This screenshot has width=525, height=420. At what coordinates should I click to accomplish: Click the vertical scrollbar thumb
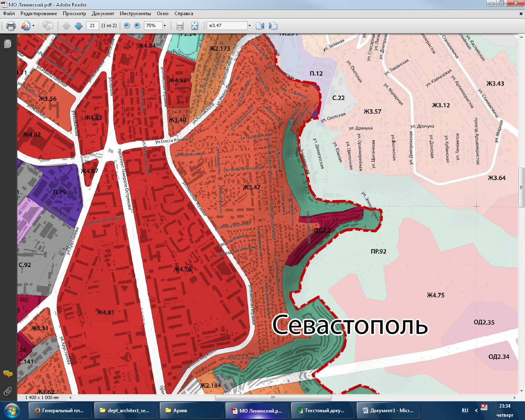click(x=521, y=188)
